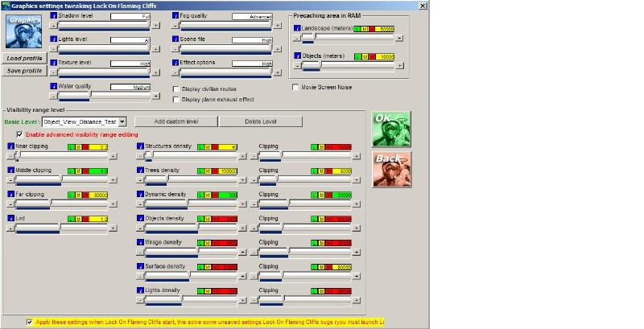The image size is (644, 329).
Task: Set Trees density to the M preset
Action: [x=208, y=171]
